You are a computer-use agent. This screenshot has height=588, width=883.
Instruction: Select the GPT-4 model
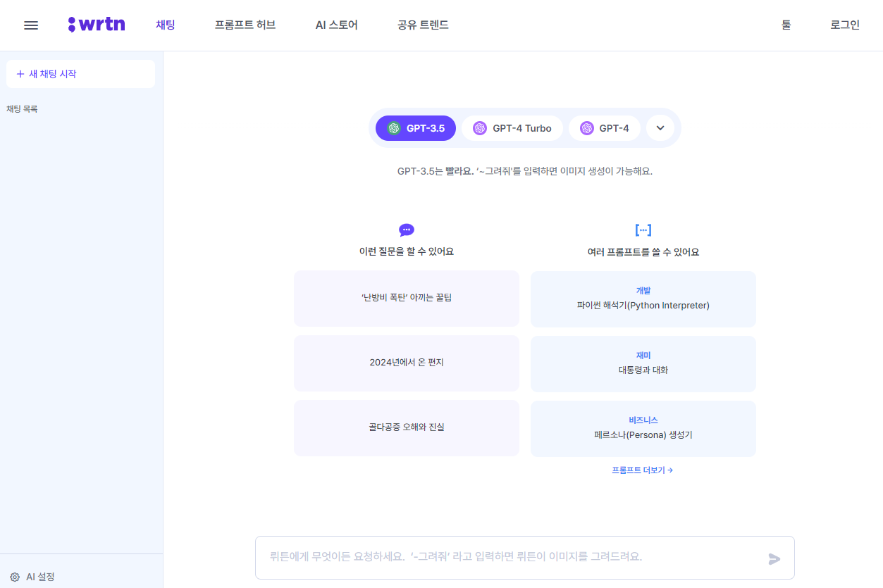click(x=604, y=127)
